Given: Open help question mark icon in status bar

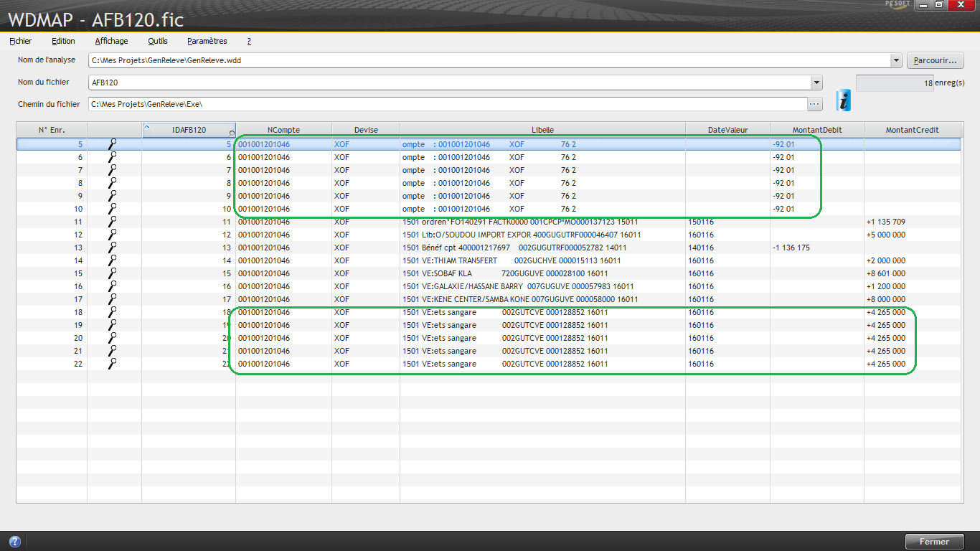Looking at the screenshot, I should click(x=14, y=542).
